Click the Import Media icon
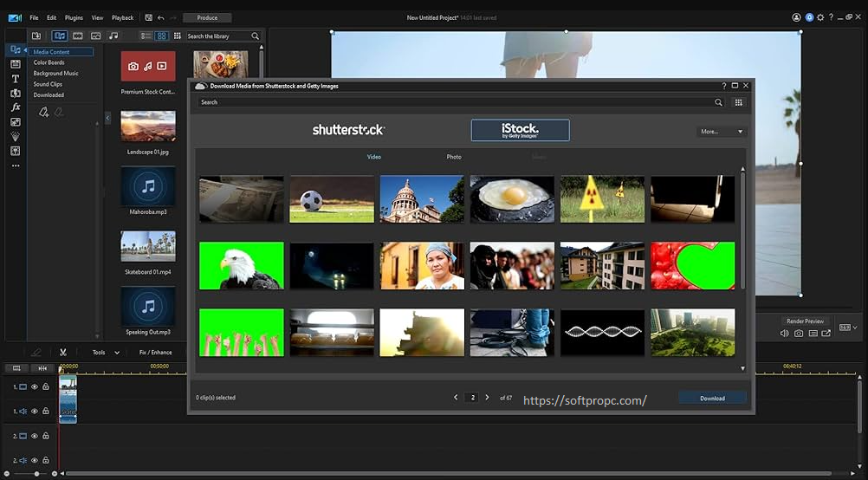This screenshot has height=480, width=868. (36, 36)
